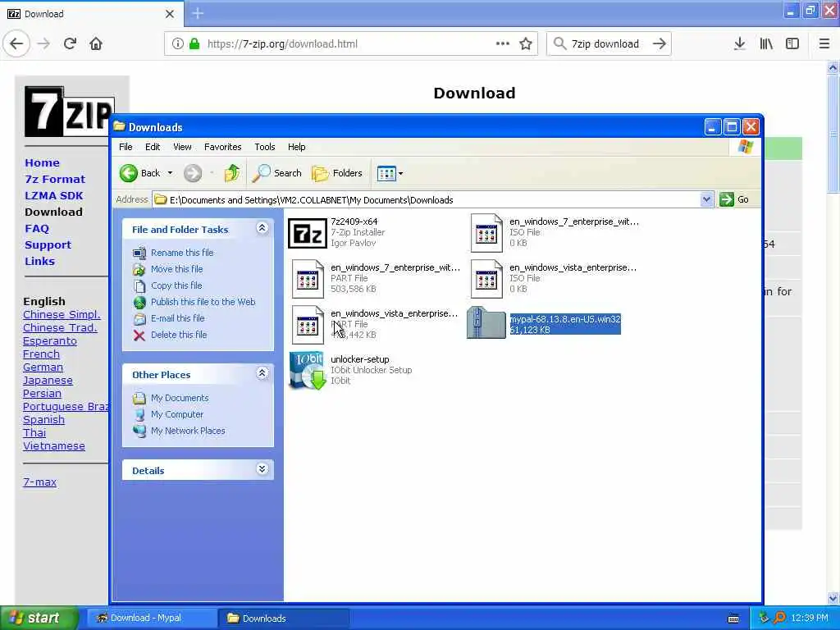Click Copy this file task
This screenshot has height=630, width=840.
tap(176, 285)
